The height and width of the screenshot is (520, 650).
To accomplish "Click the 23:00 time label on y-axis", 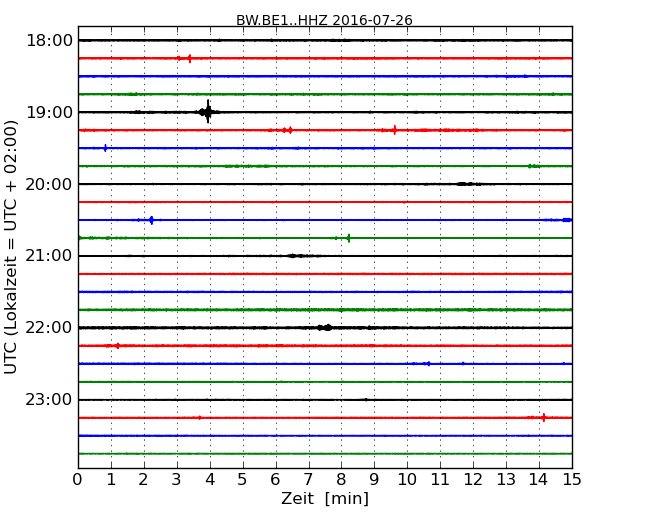I will pyautogui.click(x=49, y=400).
